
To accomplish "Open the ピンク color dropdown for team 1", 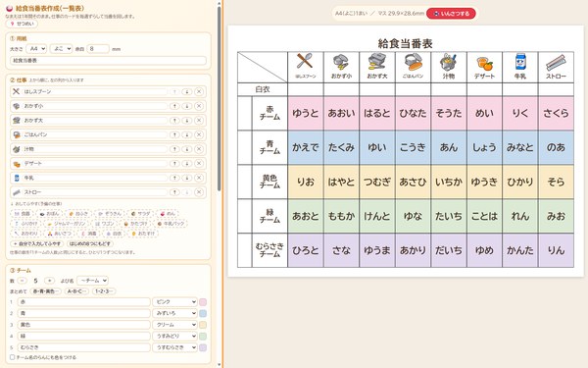I will pos(174,302).
